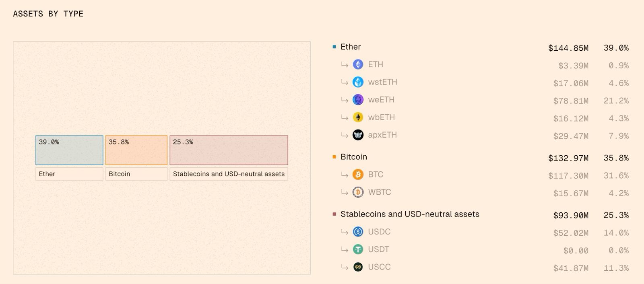The image size is (644, 284).
Task: Click the red Stablecoins legend swatch
Action: coord(334,214)
